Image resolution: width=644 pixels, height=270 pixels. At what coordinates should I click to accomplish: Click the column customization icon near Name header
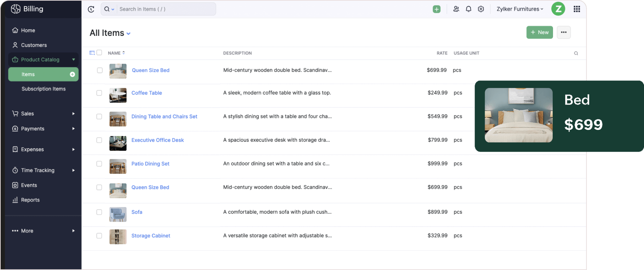click(92, 53)
